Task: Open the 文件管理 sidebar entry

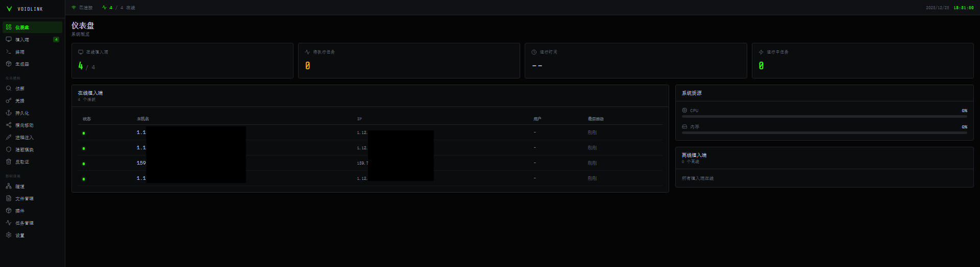Action: pos(24,198)
